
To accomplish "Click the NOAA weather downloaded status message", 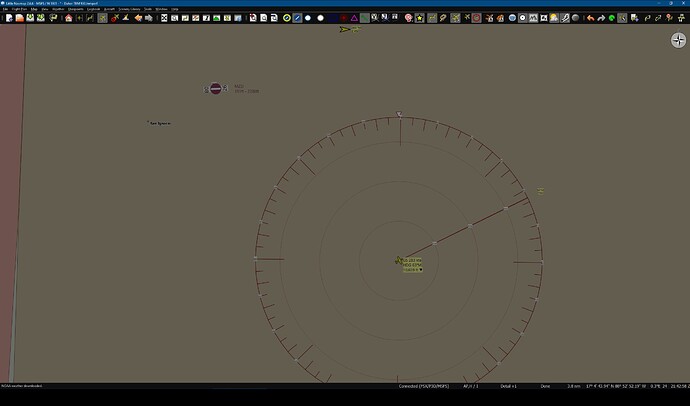I will [x=22, y=386].
